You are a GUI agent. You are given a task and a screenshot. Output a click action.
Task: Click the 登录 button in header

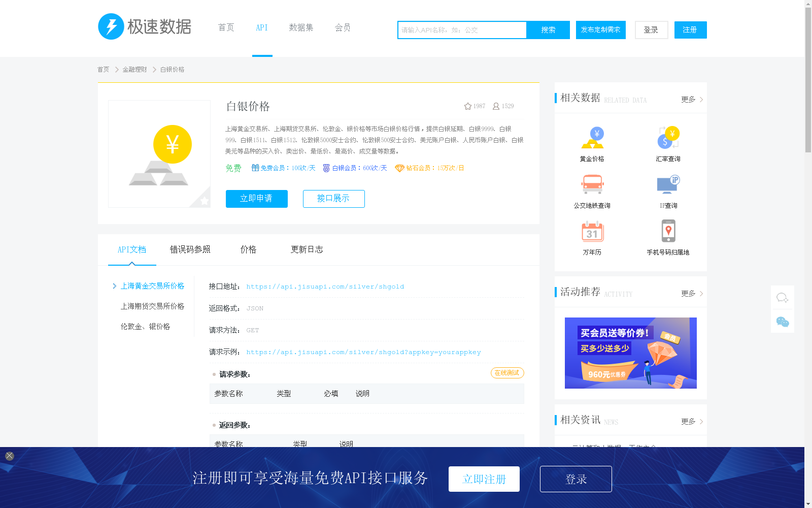pos(652,30)
